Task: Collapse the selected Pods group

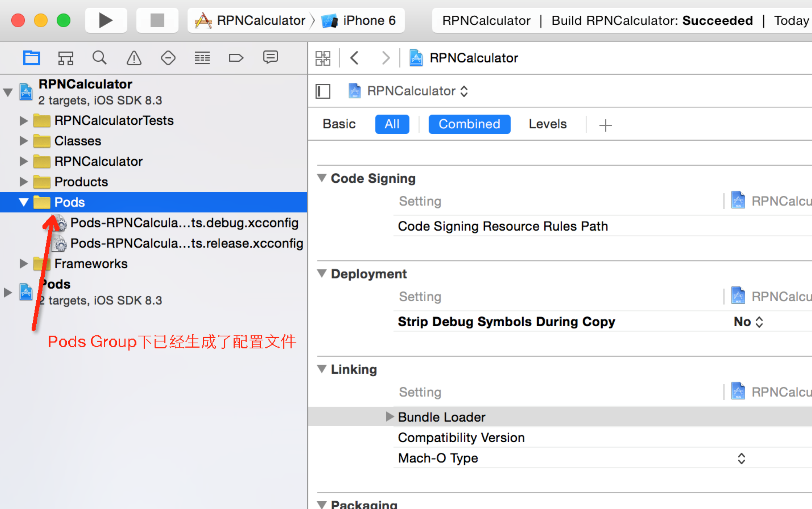Action: 23,202
